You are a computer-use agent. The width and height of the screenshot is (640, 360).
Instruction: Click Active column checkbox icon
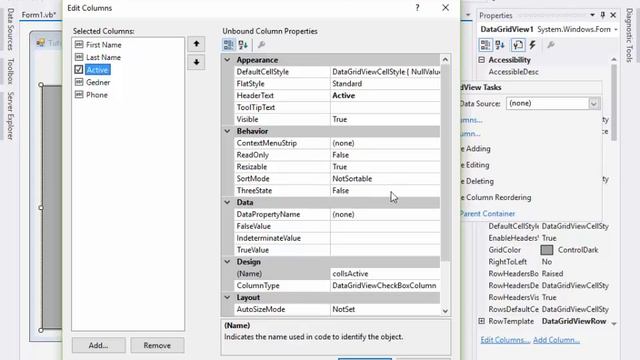tap(79, 69)
